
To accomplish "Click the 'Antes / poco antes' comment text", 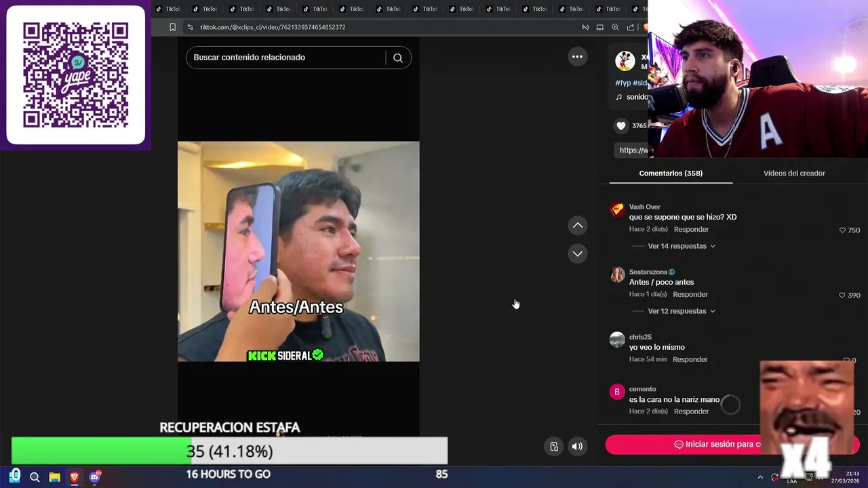I will [x=661, y=282].
